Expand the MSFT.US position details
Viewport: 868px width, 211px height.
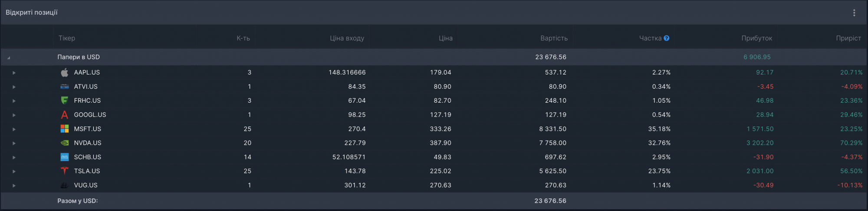point(14,129)
